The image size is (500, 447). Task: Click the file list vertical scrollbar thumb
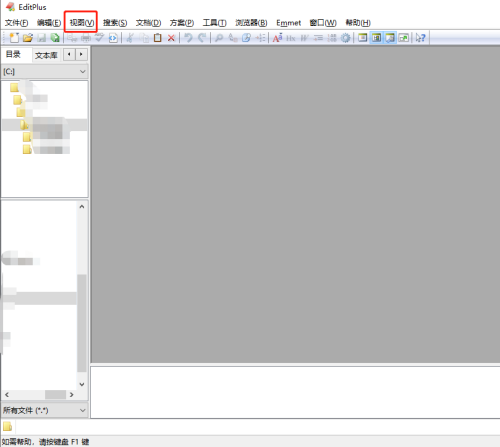82,323
